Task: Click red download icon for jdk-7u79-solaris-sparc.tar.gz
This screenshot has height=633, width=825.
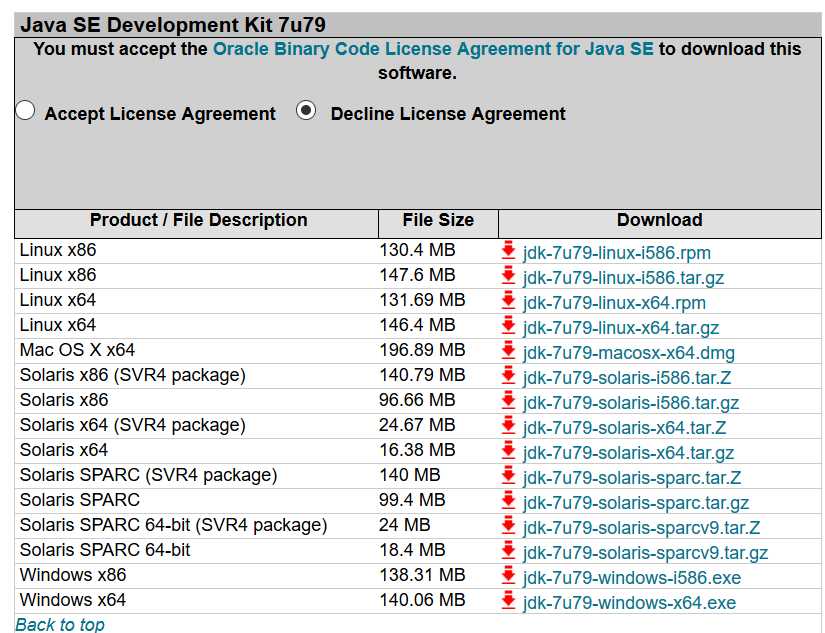Action: (508, 500)
